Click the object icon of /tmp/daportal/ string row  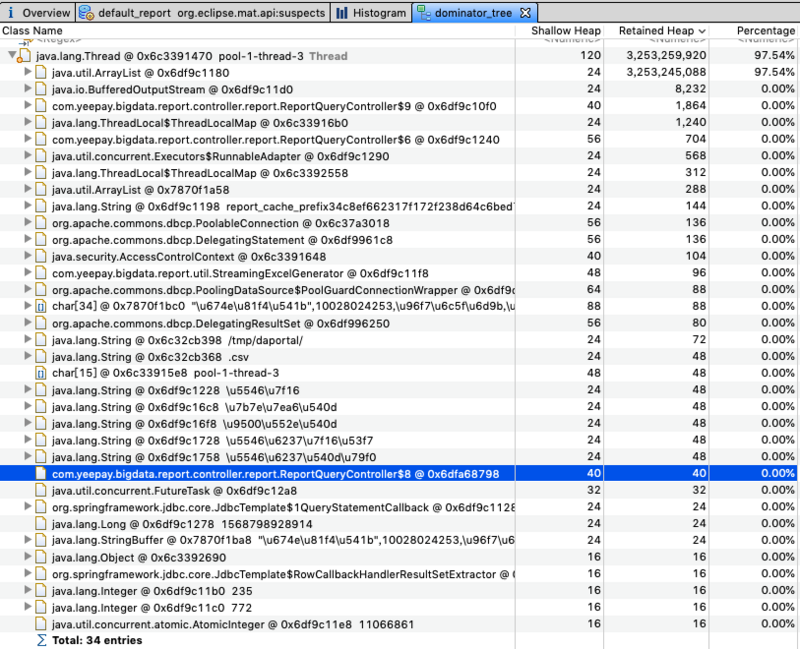[x=41, y=340]
